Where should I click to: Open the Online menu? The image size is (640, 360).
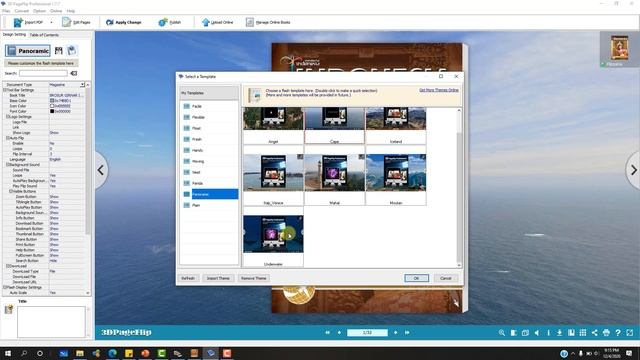coord(56,11)
